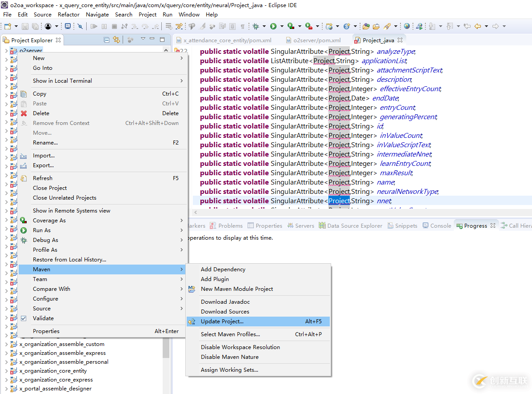This screenshot has height=394, width=532.
Task: Select Download Sources from Maven submenu
Action: (225, 312)
